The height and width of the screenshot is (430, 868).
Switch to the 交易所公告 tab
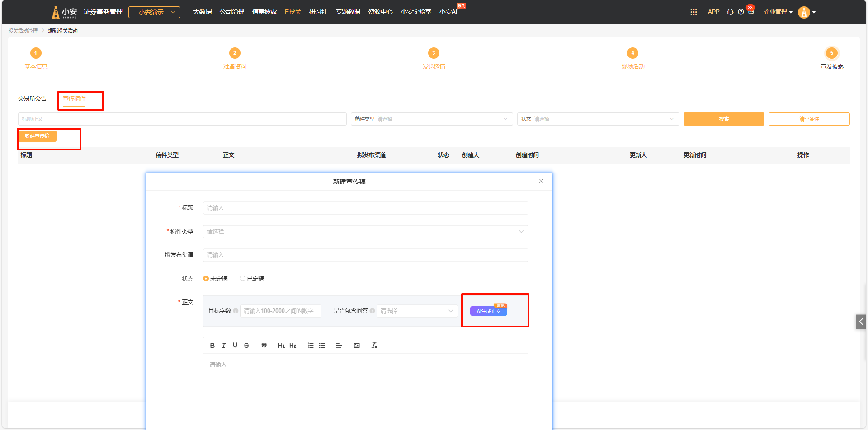(33, 98)
